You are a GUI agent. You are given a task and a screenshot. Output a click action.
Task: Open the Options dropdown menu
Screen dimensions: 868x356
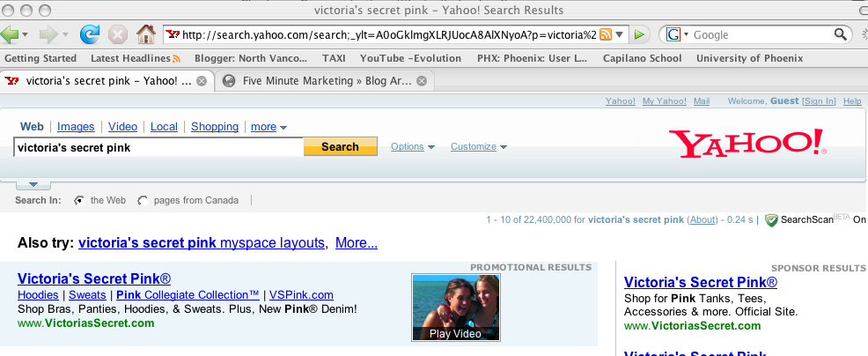[x=413, y=147]
